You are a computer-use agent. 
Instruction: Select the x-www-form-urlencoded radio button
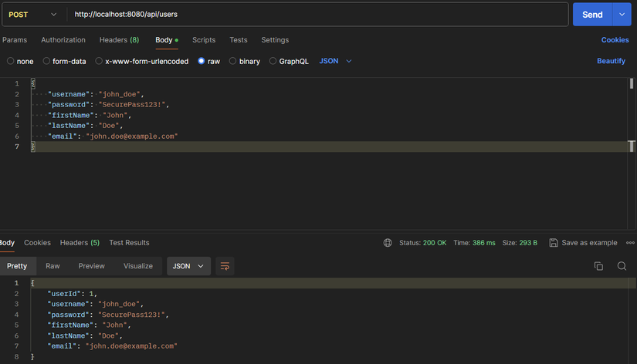[99, 61]
